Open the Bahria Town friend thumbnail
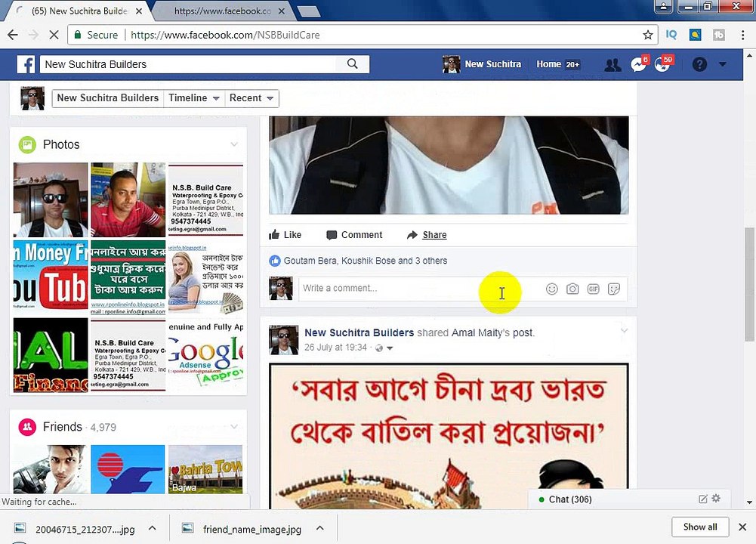756x544 pixels. [x=206, y=468]
